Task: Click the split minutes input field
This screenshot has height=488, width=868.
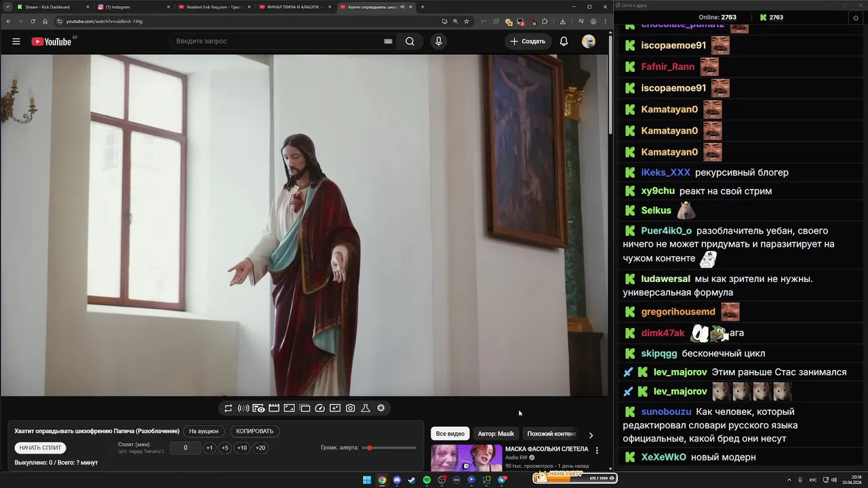Action: point(185,448)
